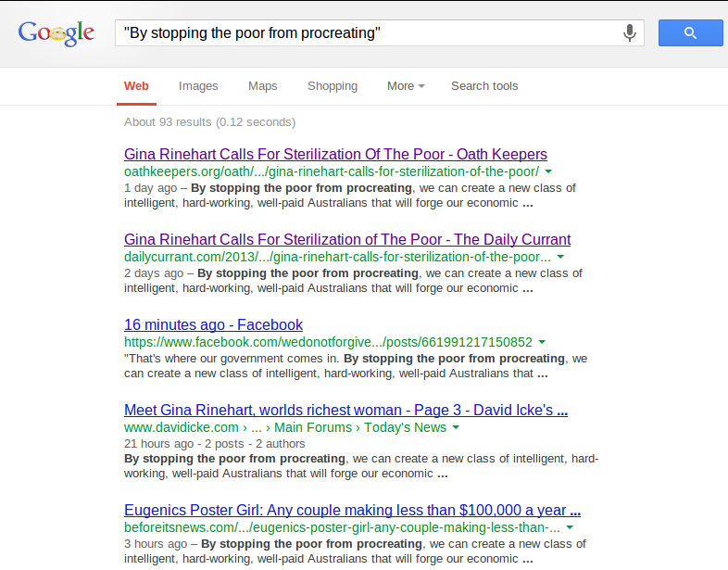Screen dimensions: 728x570
Task: Expand the facebook.com URL dropdown arrow
Action: click(x=542, y=343)
